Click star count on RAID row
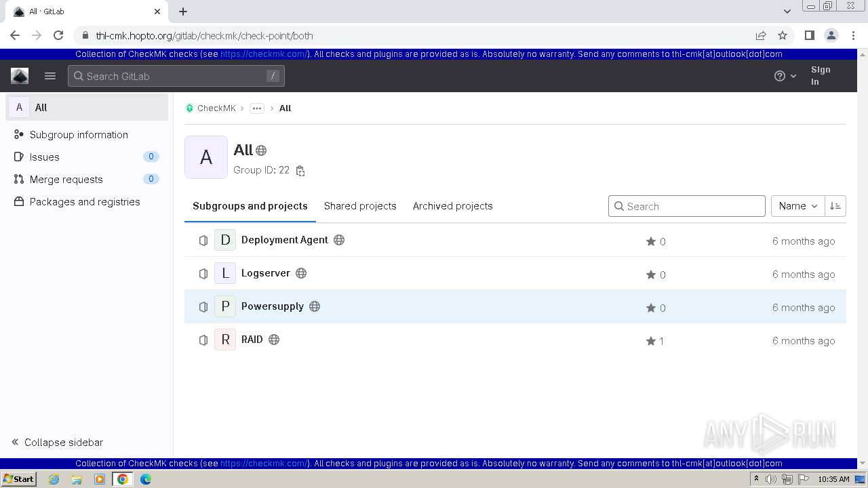This screenshot has width=868, height=488. (655, 341)
